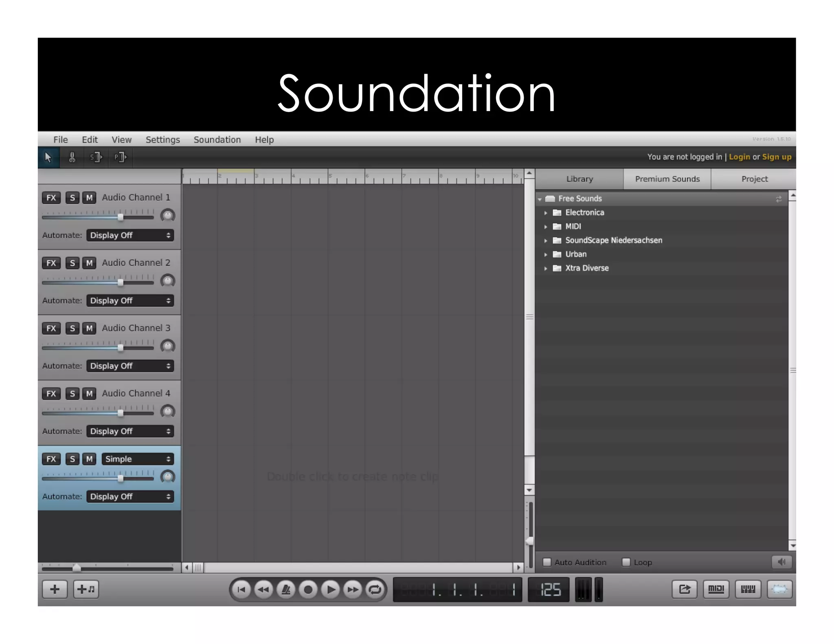Screen dimensions: 834x644
Task: Open Automate dropdown for Audio Channel 3
Action: 130,366
